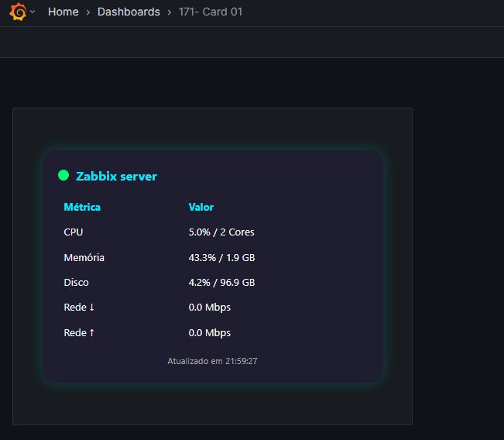Click the Atualizado em timestamp text

(x=212, y=361)
